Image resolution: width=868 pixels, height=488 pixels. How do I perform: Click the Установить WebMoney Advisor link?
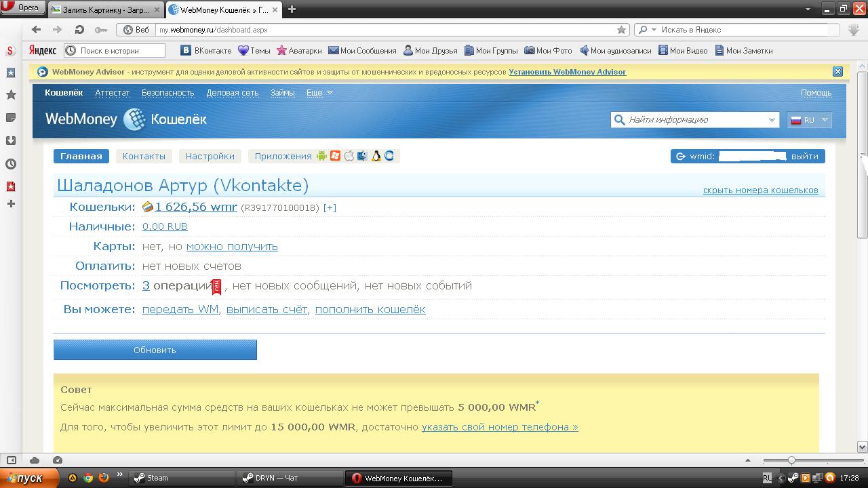click(x=568, y=72)
